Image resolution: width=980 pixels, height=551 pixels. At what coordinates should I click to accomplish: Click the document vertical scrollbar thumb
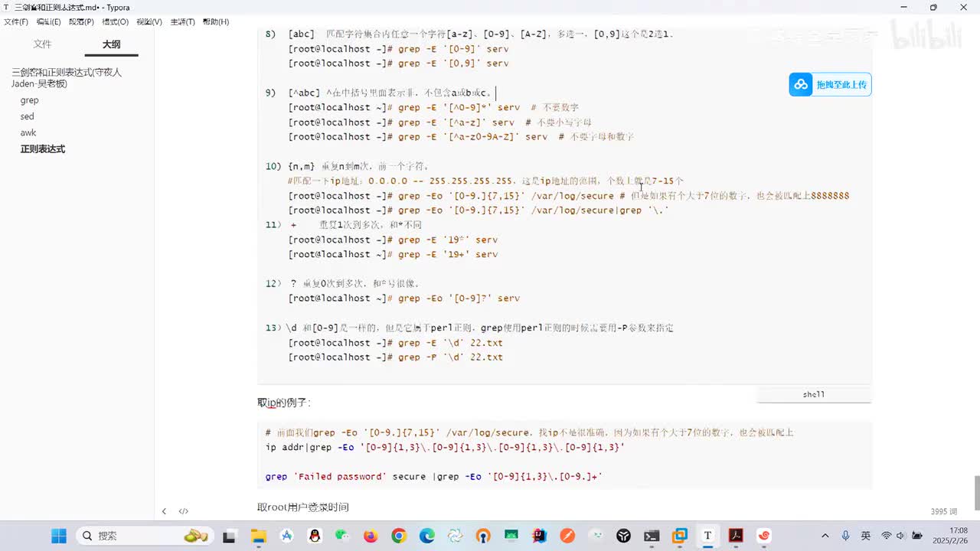coord(976,492)
